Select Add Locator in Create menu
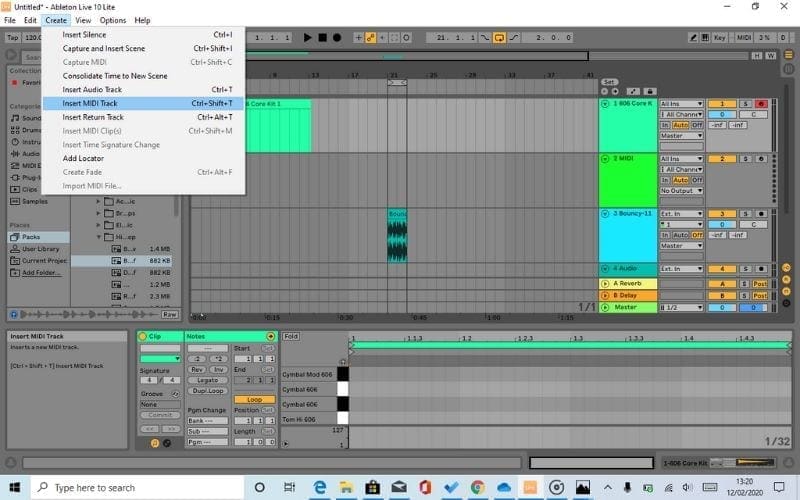 click(143, 158)
